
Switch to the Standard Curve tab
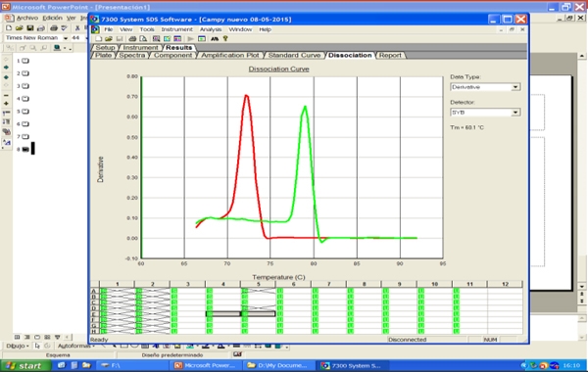(294, 55)
